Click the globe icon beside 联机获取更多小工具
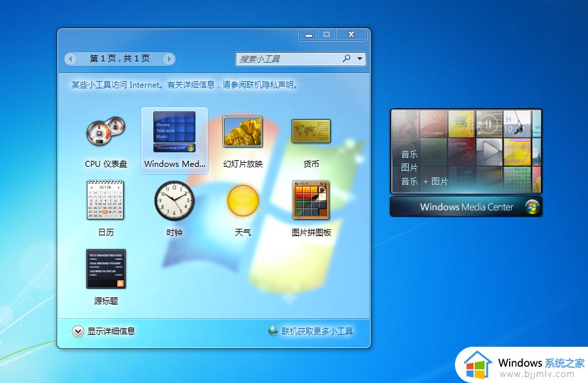588x383 pixels. coord(273,331)
